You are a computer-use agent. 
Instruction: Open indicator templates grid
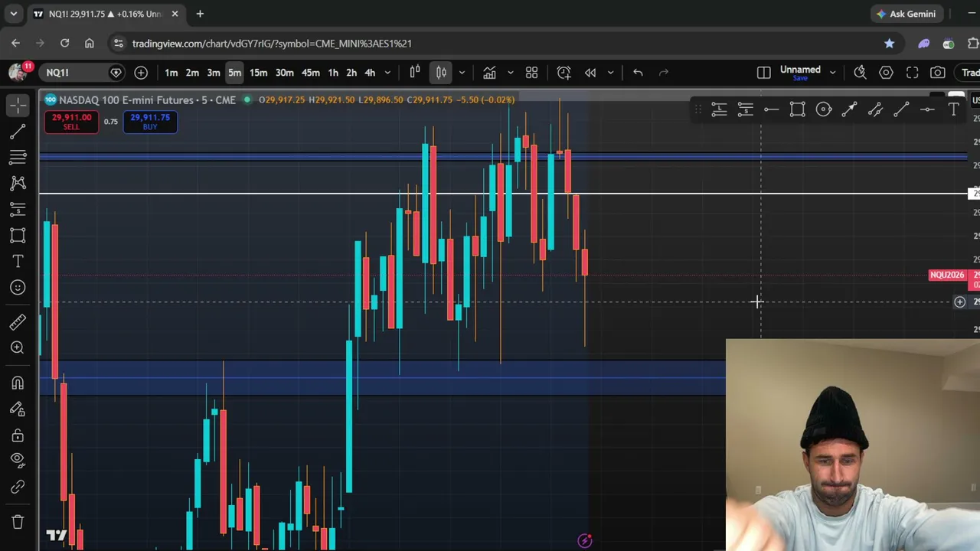click(x=531, y=73)
